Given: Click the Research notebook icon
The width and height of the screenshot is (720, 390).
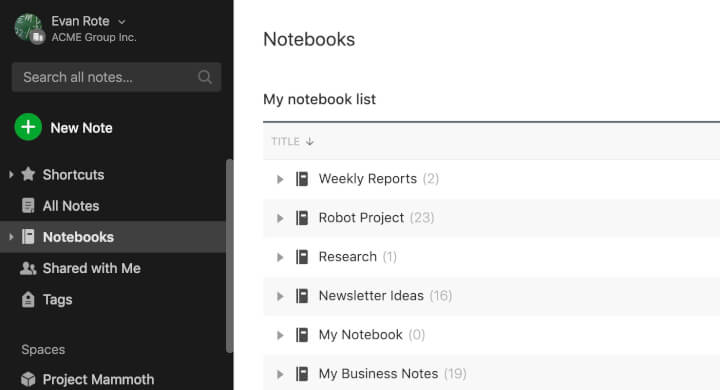Looking at the screenshot, I should [x=302, y=257].
